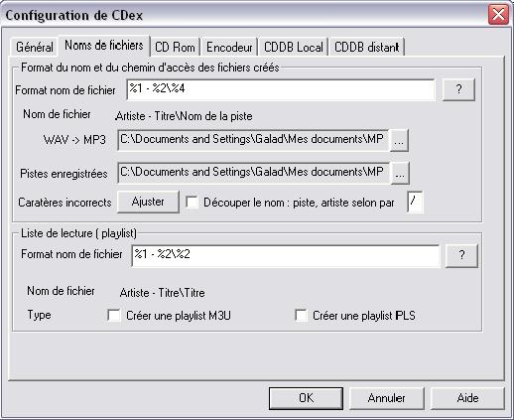Open help for playlist name format

[461, 255]
